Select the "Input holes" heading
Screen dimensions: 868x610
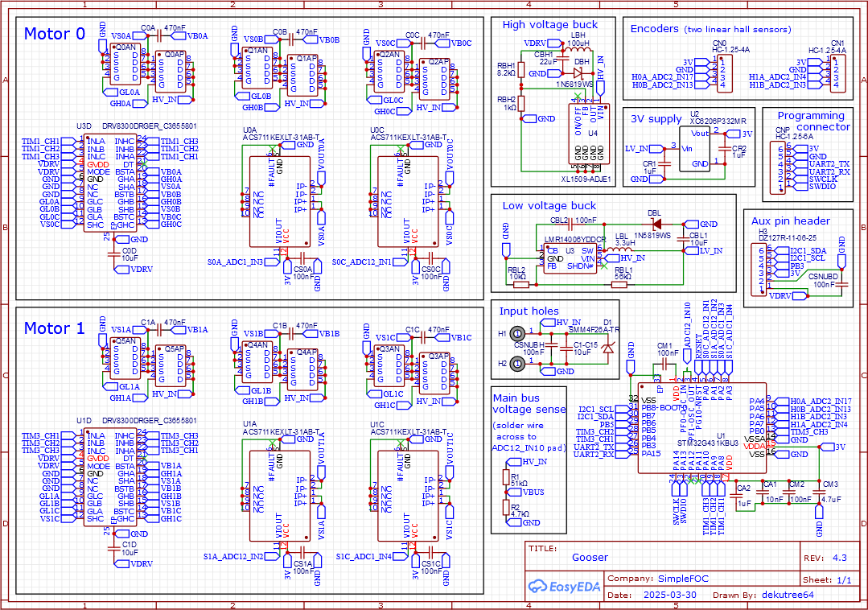click(529, 311)
